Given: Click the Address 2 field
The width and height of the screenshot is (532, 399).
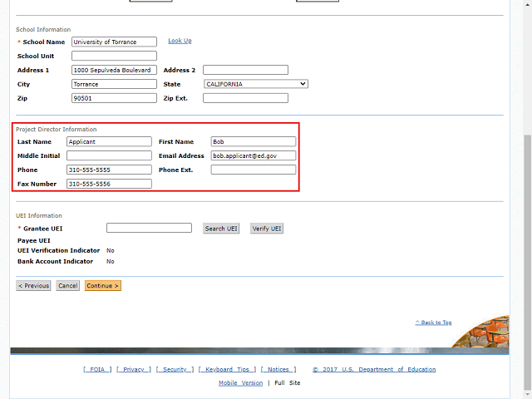Looking at the screenshot, I should (246, 70).
